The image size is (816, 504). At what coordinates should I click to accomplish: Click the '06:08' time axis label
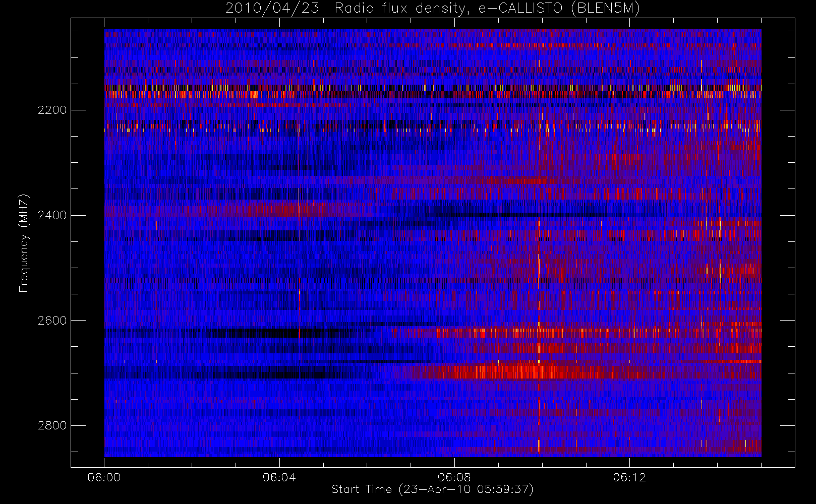tap(454, 477)
